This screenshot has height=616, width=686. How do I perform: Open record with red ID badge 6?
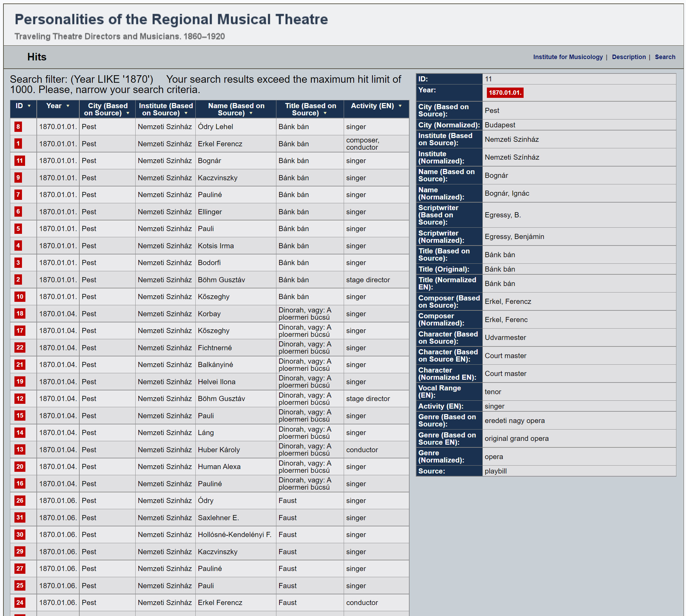pos(18,212)
